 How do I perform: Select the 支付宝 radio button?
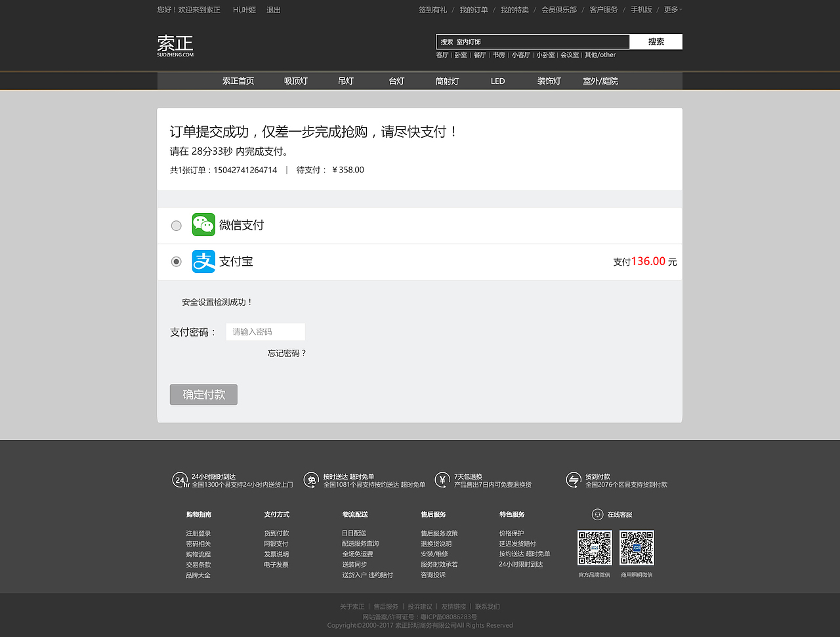coord(176,261)
